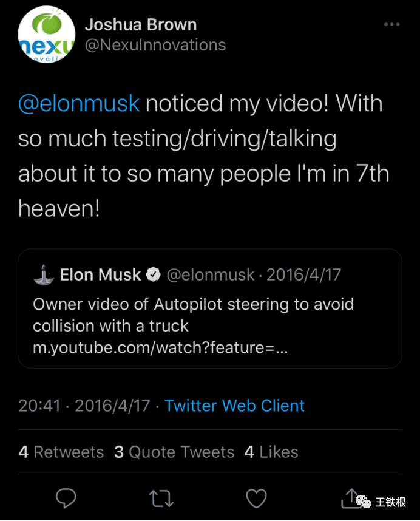Click the Twitter Web Client source link

(x=234, y=406)
